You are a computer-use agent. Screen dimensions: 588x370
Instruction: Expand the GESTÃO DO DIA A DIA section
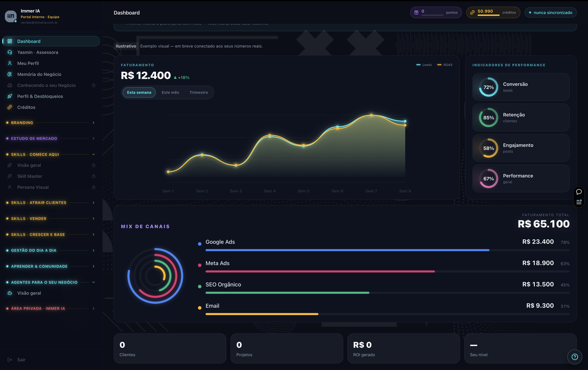click(50, 250)
